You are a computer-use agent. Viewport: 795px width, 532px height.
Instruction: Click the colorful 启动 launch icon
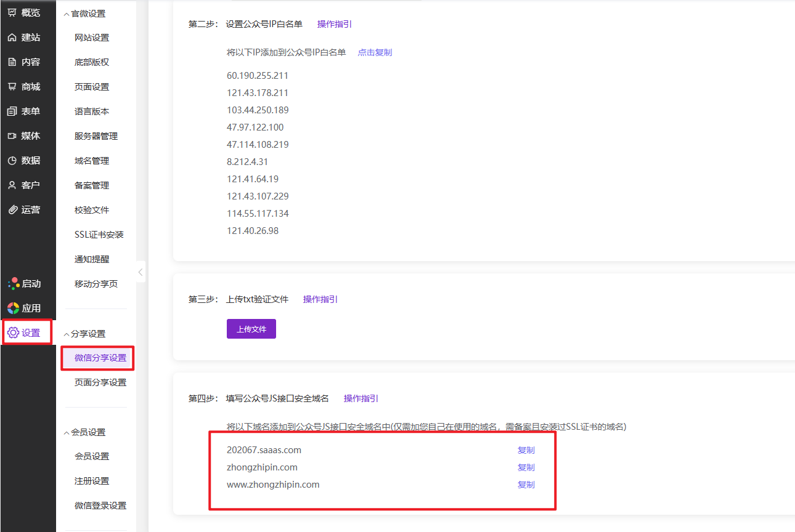(x=14, y=283)
